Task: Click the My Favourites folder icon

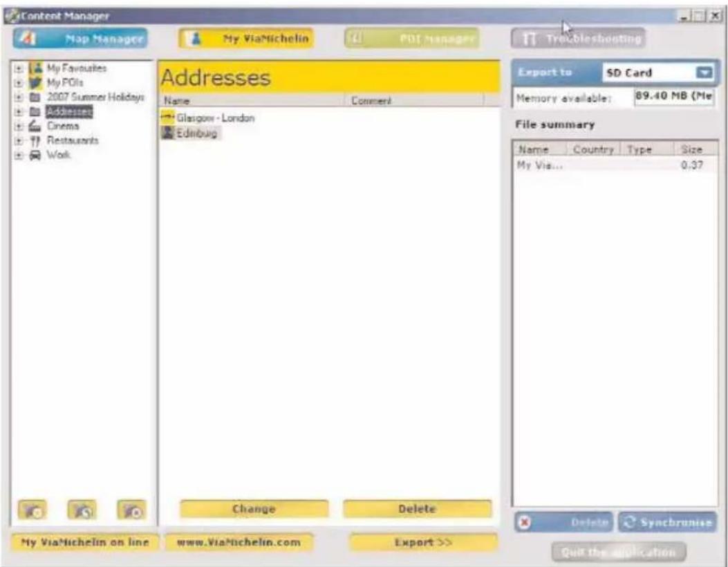Action: (x=35, y=68)
